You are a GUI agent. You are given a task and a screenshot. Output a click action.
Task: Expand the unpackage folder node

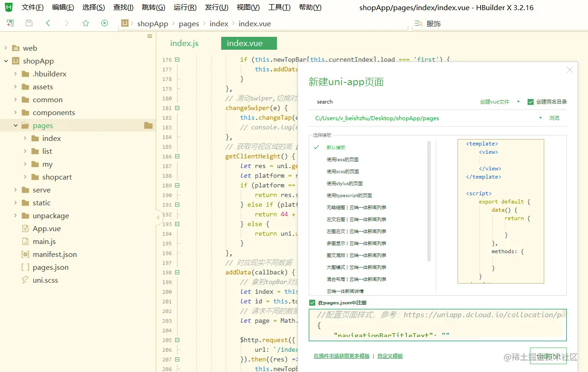pos(16,215)
